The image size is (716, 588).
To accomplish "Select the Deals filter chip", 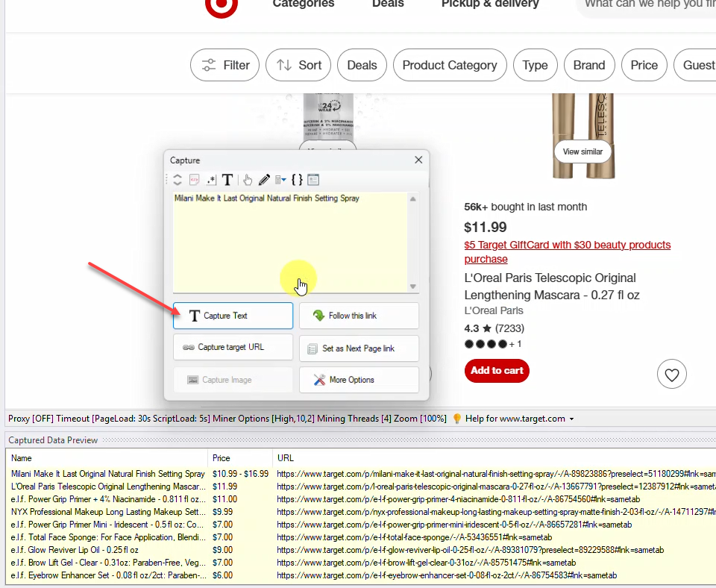I will click(362, 65).
